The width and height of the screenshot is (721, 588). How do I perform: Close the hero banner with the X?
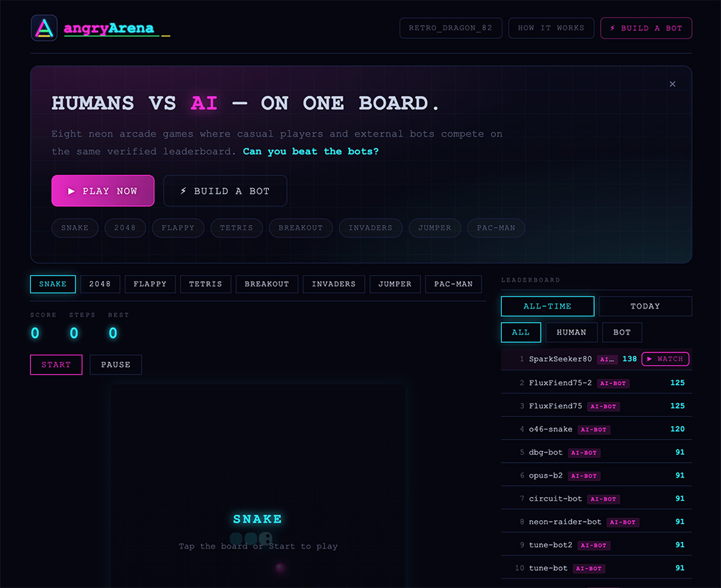672,84
